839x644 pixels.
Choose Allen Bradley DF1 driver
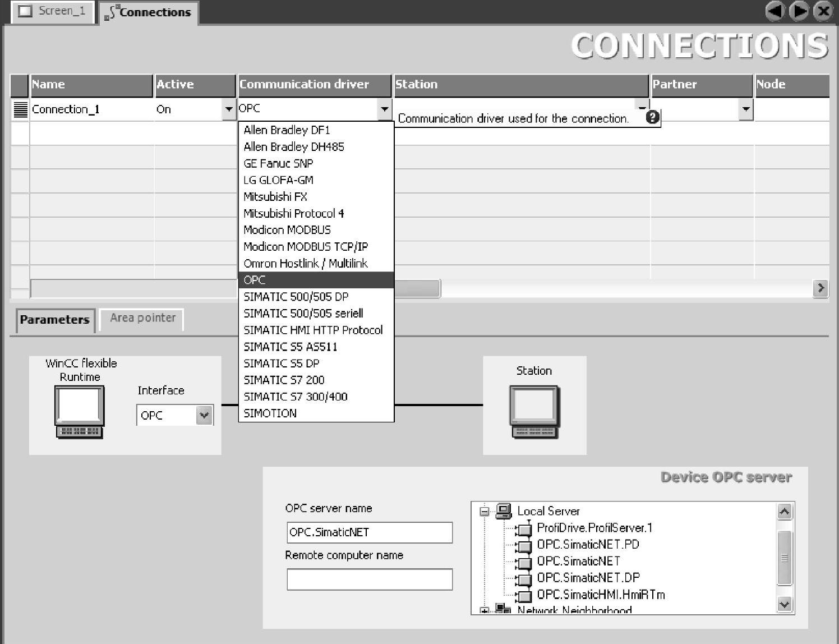pos(316,130)
